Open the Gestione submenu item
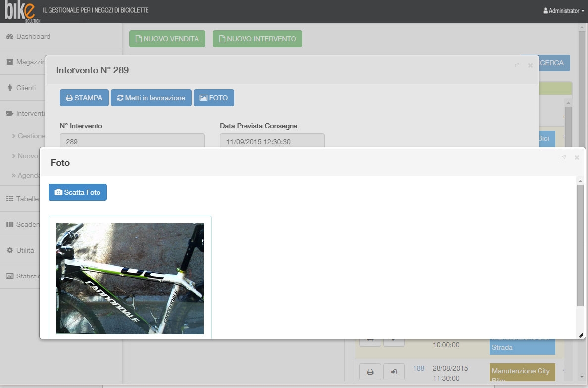Screen dimensions: 588x388 pos(28,136)
